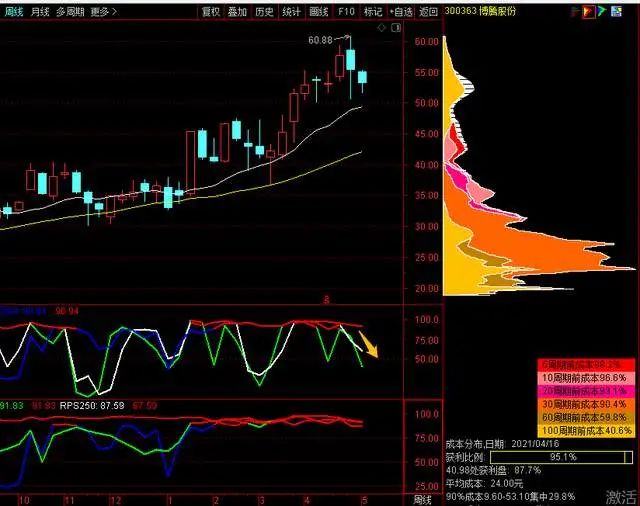Open the 历史 history button
Image resolution: width=640 pixels, height=506 pixels.
click(x=264, y=12)
